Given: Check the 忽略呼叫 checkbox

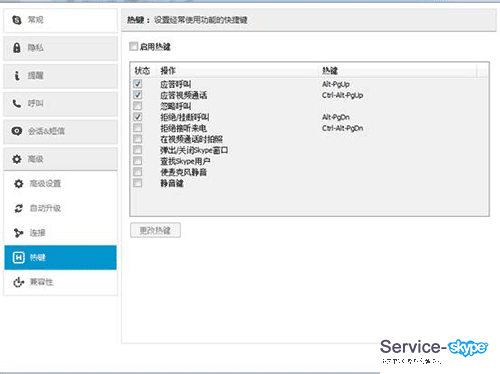Looking at the screenshot, I should [137, 106].
